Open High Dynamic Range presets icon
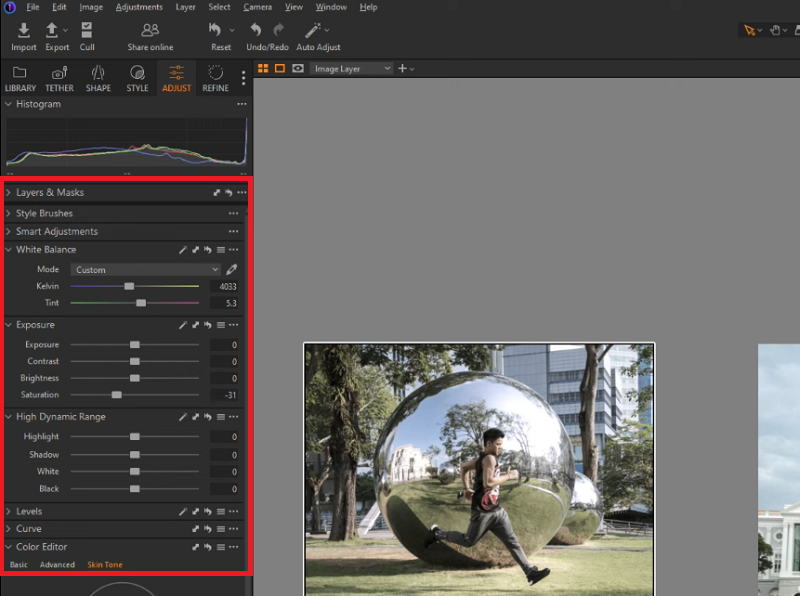The width and height of the screenshot is (800, 596). click(221, 417)
